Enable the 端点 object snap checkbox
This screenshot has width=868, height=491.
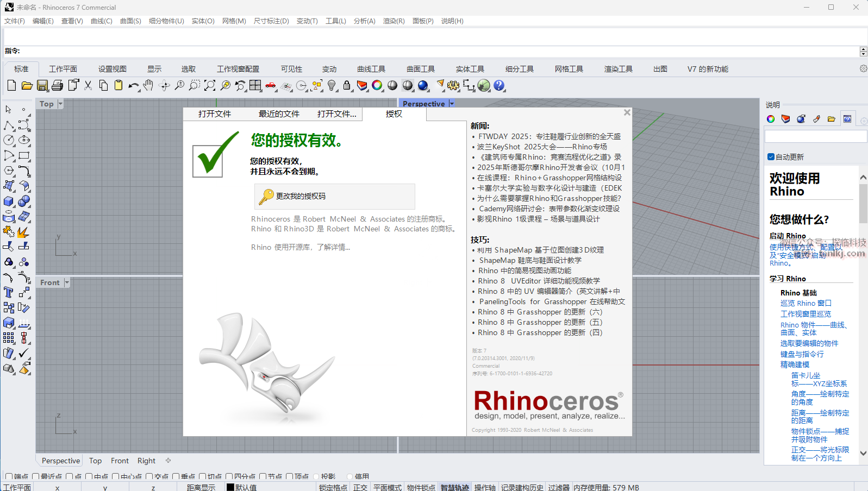click(9, 477)
